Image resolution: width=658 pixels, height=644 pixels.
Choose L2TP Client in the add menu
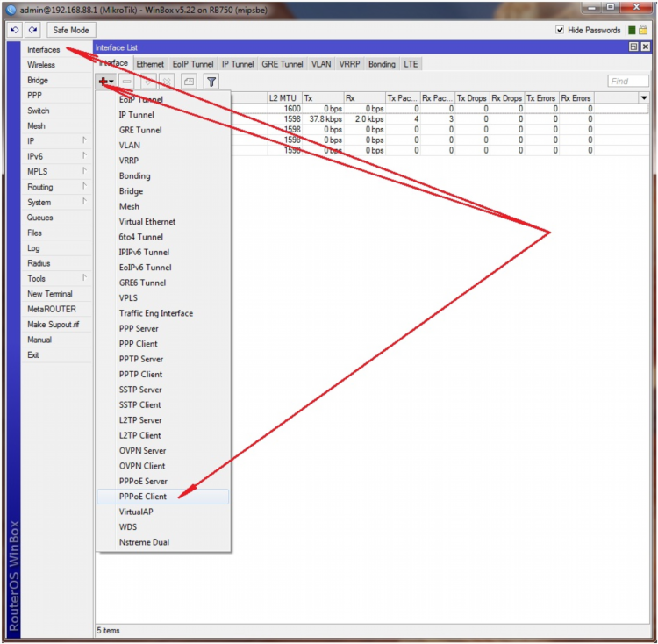[163, 435]
